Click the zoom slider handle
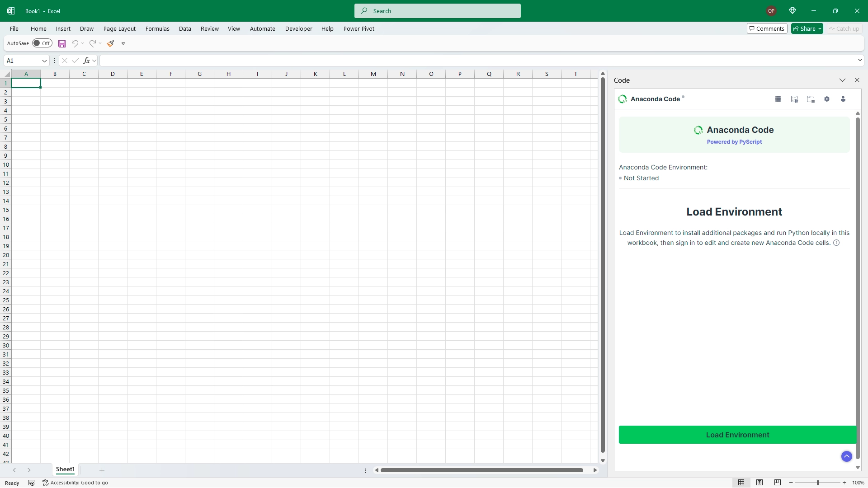This screenshot has width=868, height=488. point(818,483)
